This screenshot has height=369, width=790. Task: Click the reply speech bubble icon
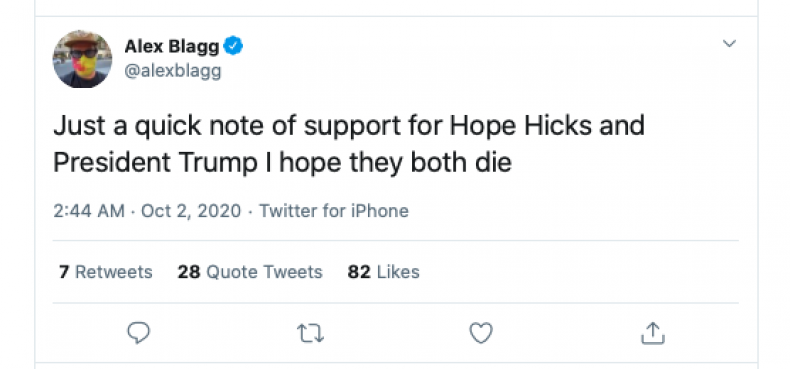(x=138, y=333)
